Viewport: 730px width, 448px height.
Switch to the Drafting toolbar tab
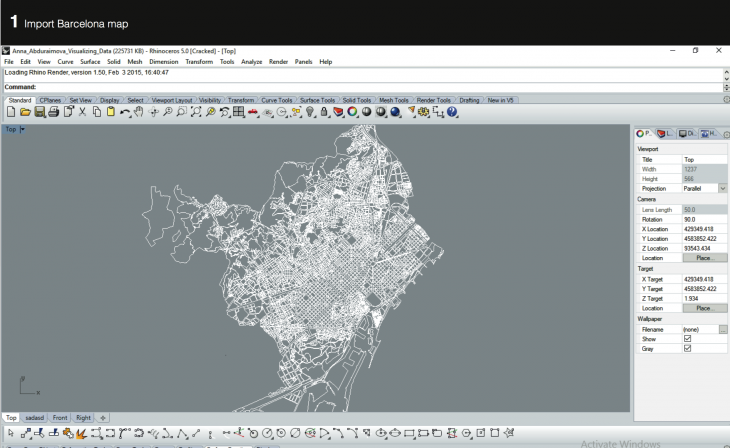click(x=469, y=100)
